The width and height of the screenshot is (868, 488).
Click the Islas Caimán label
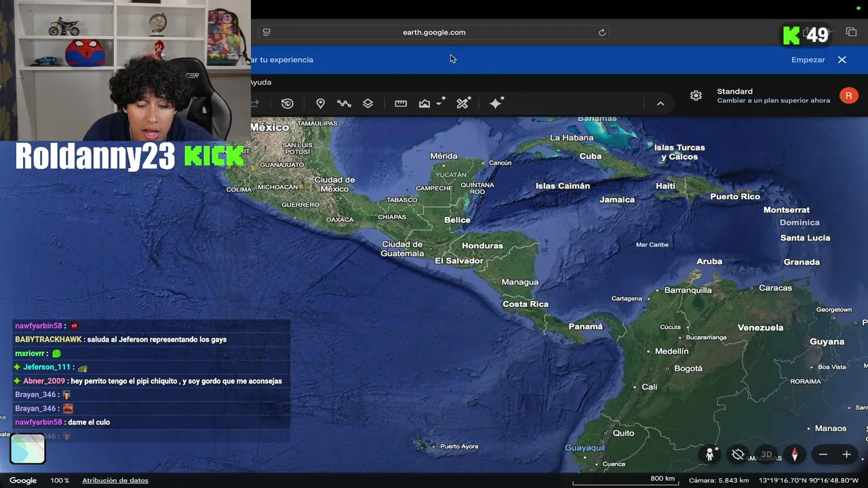point(563,186)
